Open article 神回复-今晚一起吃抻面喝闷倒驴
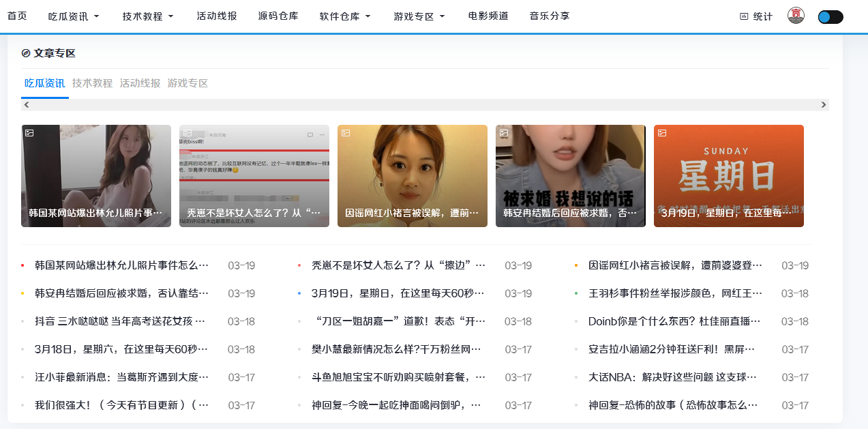 tap(396, 405)
